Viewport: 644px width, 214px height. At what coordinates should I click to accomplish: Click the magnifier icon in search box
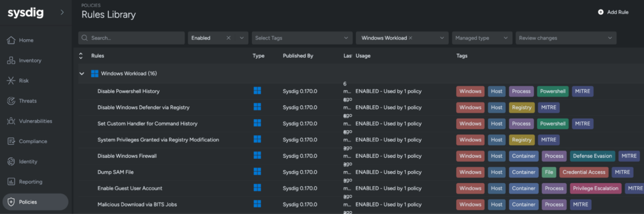(x=85, y=38)
